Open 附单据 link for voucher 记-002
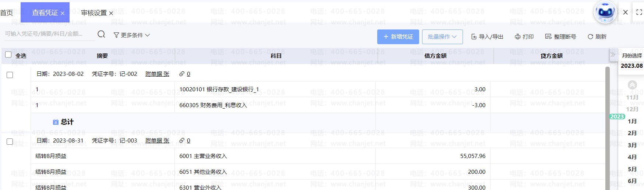 157,74
